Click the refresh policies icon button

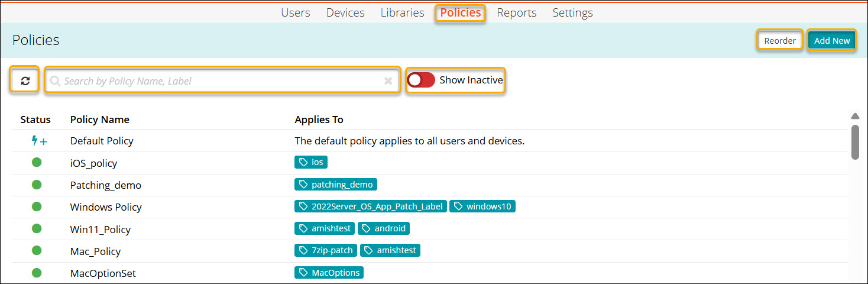(x=25, y=80)
